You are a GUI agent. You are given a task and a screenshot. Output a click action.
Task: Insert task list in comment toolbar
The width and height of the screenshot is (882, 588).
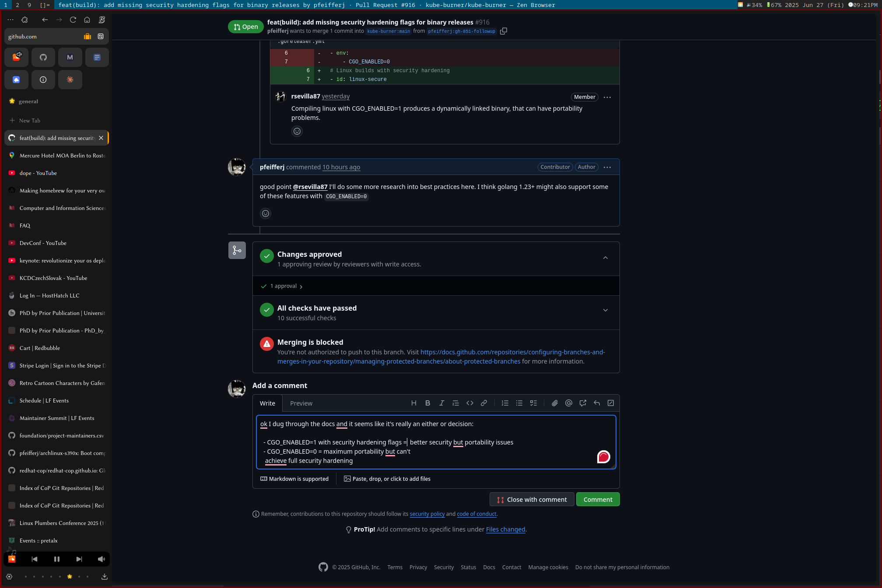click(x=533, y=403)
